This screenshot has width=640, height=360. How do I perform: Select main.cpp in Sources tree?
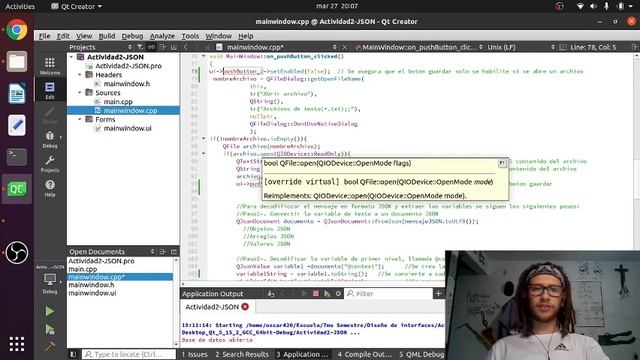pyautogui.click(x=118, y=102)
